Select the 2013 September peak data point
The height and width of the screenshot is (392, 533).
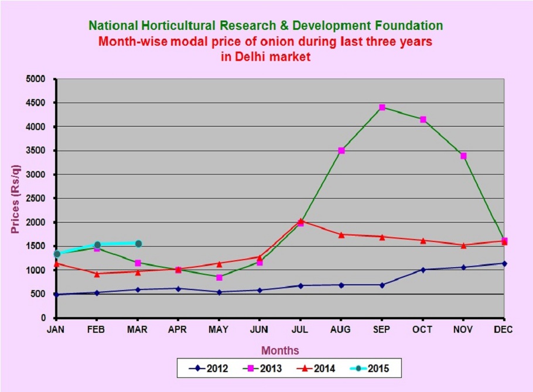pyautogui.click(x=382, y=107)
